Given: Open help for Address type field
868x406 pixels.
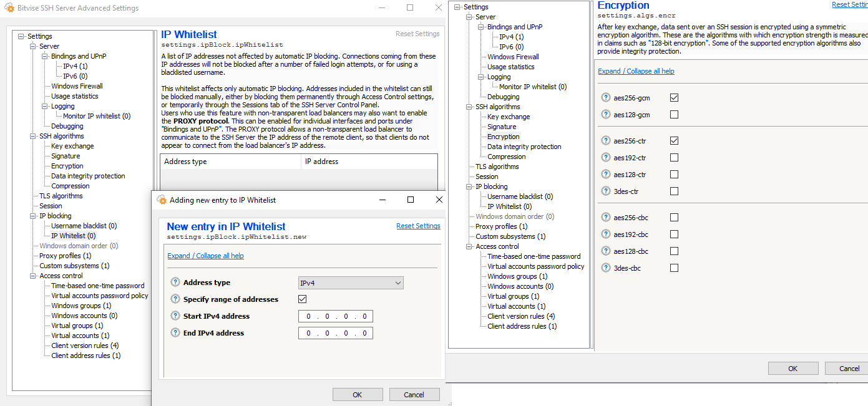Looking at the screenshot, I should tap(175, 283).
